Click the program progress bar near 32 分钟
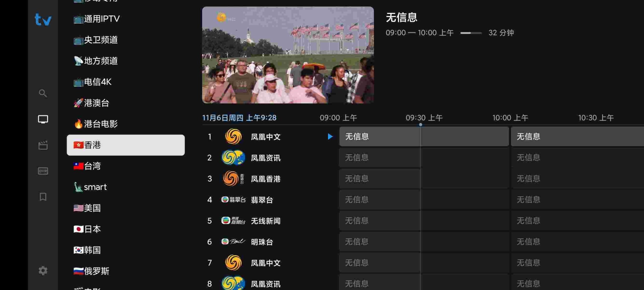The image size is (644, 290). point(471,33)
